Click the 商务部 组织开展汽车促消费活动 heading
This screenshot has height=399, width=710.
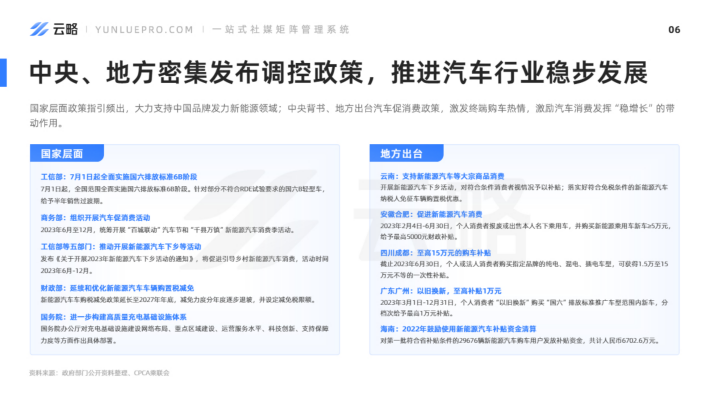pyautogui.click(x=95, y=217)
